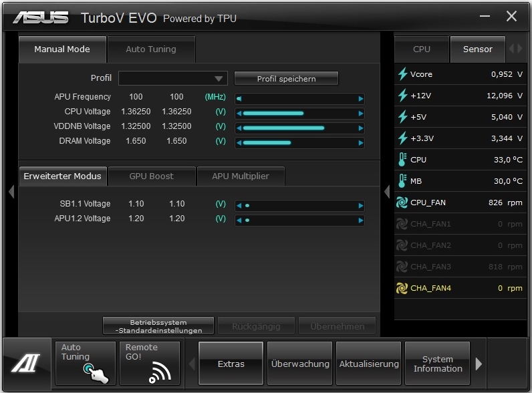
Task: Select Erweiterter Modus tab
Action: point(63,176)
